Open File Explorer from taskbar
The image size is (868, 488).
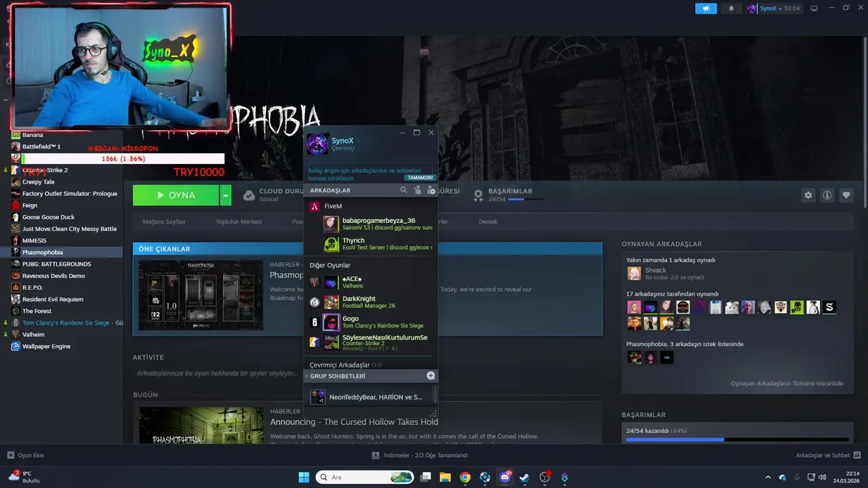tap(445, 477)
